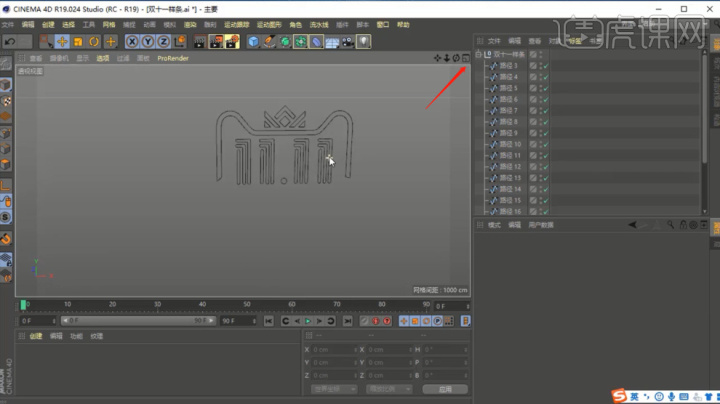Open the spline pen tool icon
Screen dimensions: 720x404
pos(269,42)
